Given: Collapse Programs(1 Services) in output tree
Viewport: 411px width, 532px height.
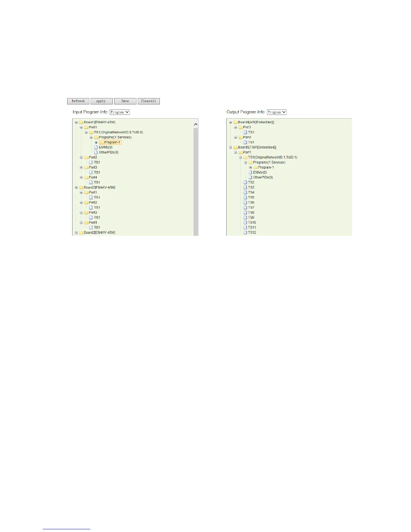Looking at the screenshot, I should 246,163.
